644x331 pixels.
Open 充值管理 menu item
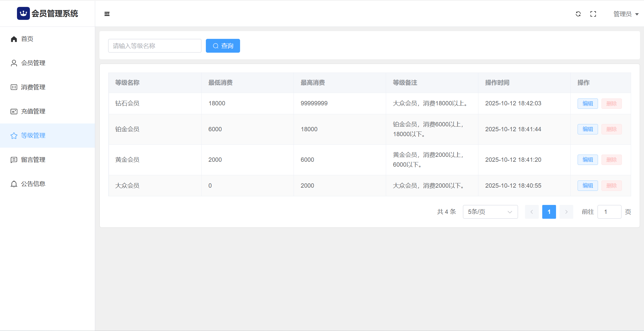[x=33, y=111]
